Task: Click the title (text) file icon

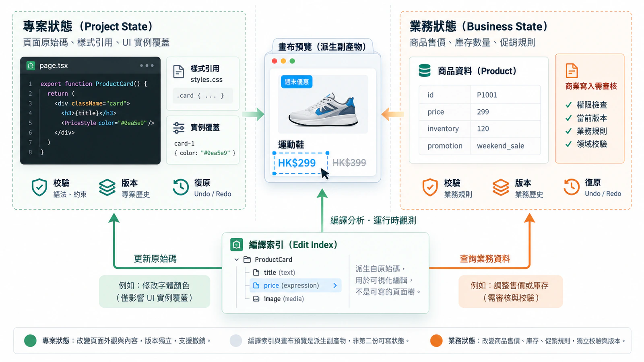Action: tap(256, 273)
